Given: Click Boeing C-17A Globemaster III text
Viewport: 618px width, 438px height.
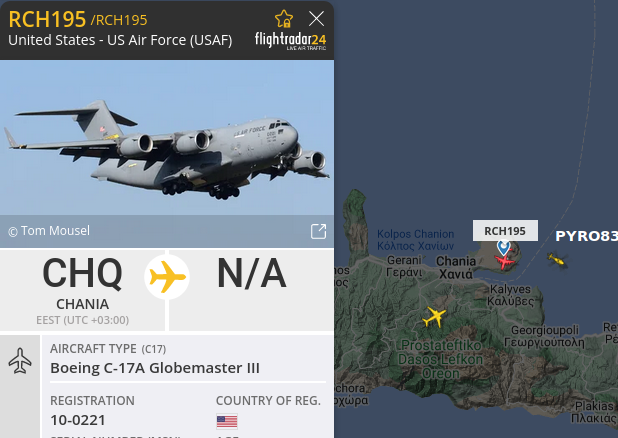Looking at the screenshot, I should point(155,368).
